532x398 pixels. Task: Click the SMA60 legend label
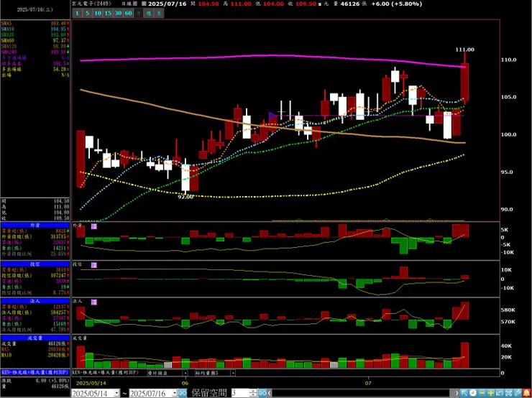point(7,40)
